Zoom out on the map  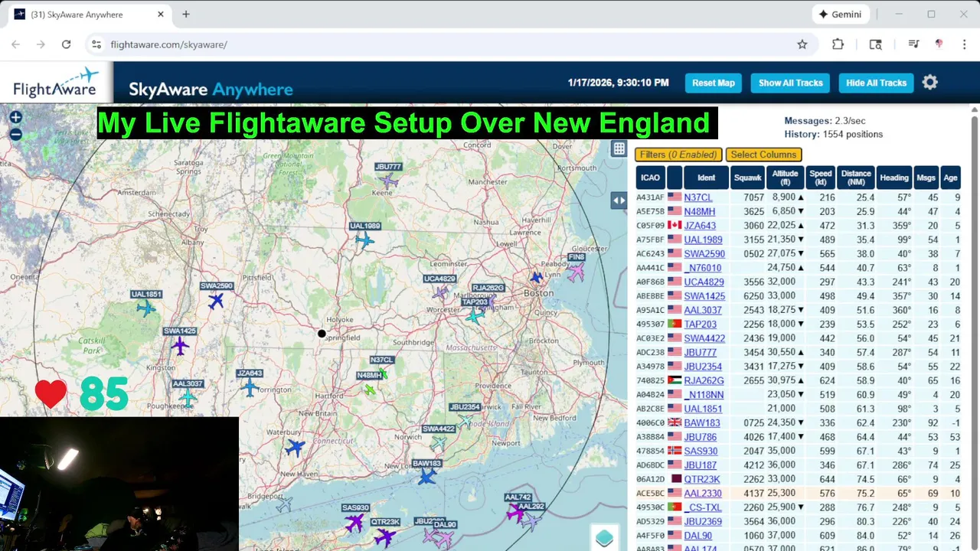pos(15,135)
